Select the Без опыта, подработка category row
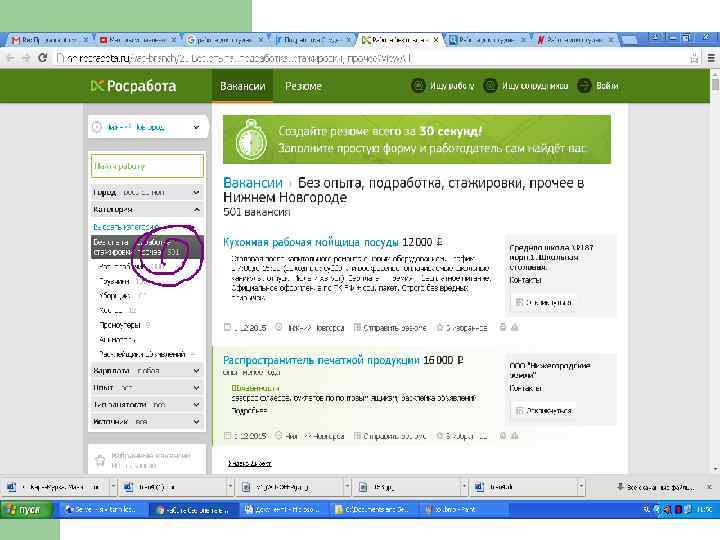 tap(147, 247)
